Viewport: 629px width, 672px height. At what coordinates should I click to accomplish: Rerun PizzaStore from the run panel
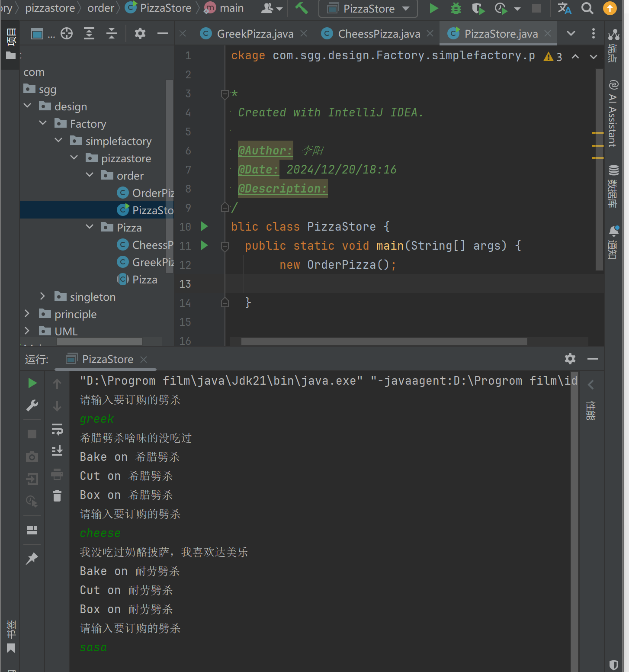coord(32,383)
